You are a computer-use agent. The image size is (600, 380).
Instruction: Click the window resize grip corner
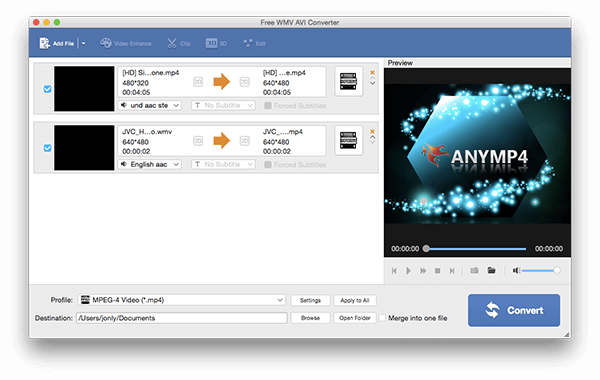click(x=567, y=334)
